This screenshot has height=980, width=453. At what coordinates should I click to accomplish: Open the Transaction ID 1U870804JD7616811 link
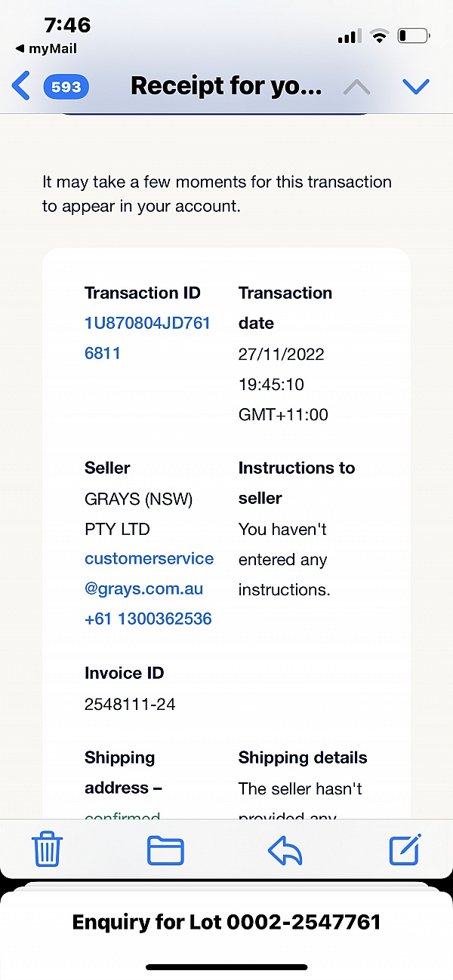click(147, 338)
